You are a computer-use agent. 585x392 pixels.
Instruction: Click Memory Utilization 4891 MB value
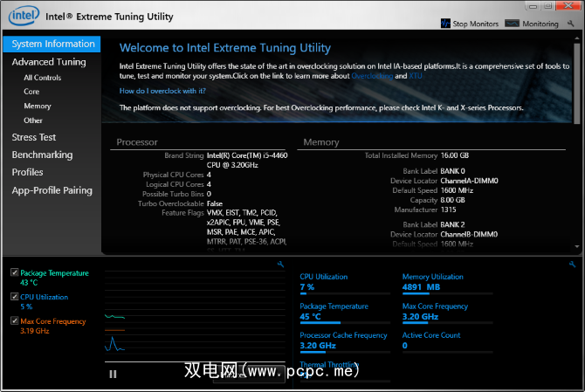[421, 287]
